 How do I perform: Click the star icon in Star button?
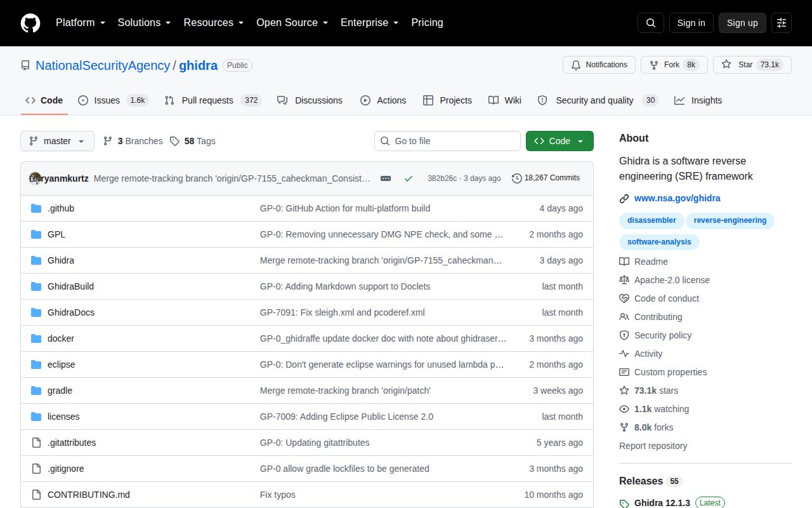tap(726, 65)
